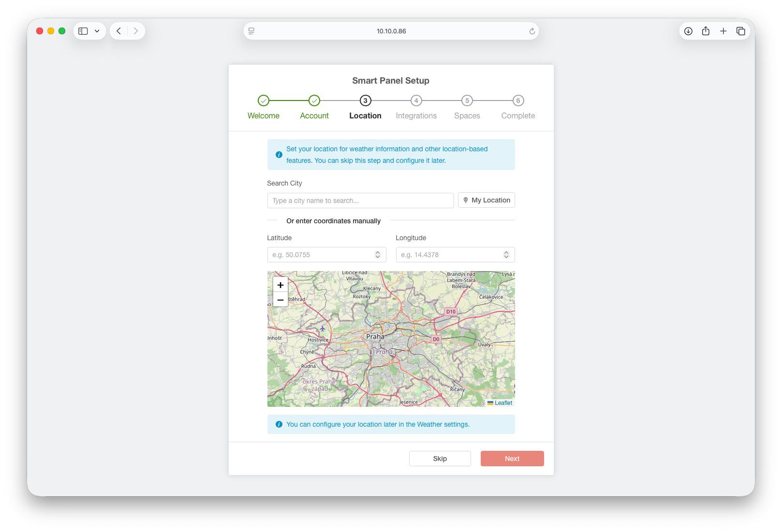Click the Longitude stepper arrows
The height and width of the screenshot is (532, 782).
click(506, 255)
